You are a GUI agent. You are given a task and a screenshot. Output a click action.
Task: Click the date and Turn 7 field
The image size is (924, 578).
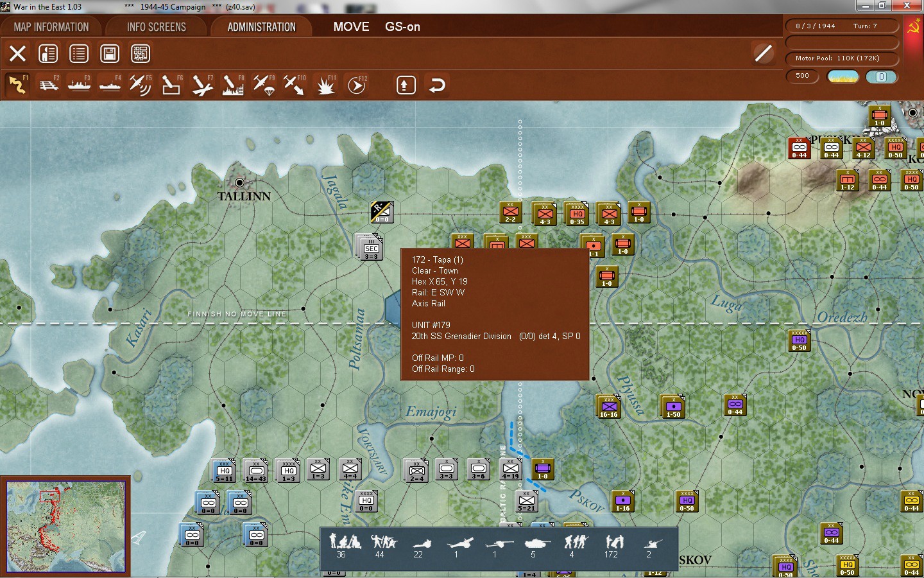point(842,26)
